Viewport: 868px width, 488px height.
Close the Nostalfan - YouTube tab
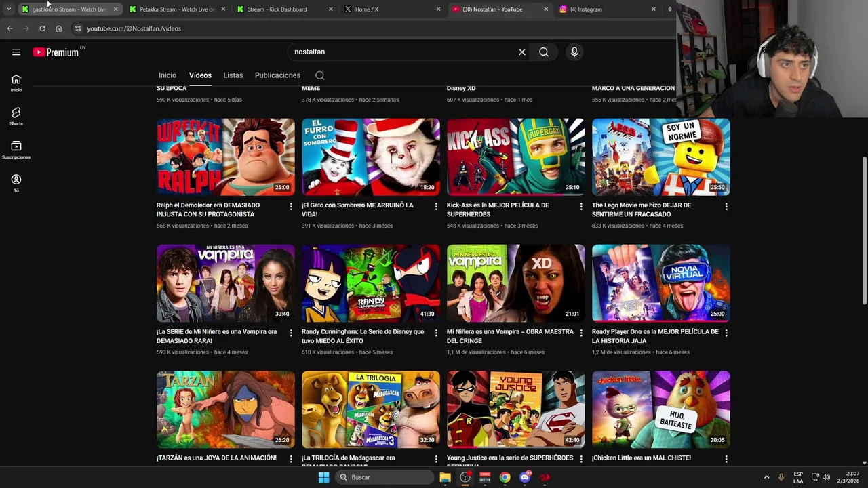[x=546, y=9]
